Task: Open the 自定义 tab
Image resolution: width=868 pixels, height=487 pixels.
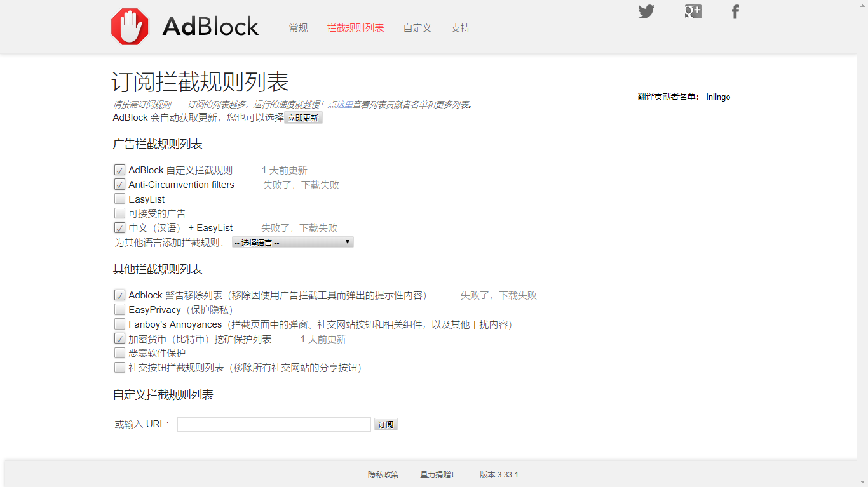Action: point(417,28)
